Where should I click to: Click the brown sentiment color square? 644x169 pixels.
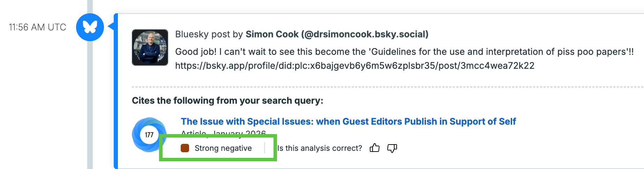(185, 148)
